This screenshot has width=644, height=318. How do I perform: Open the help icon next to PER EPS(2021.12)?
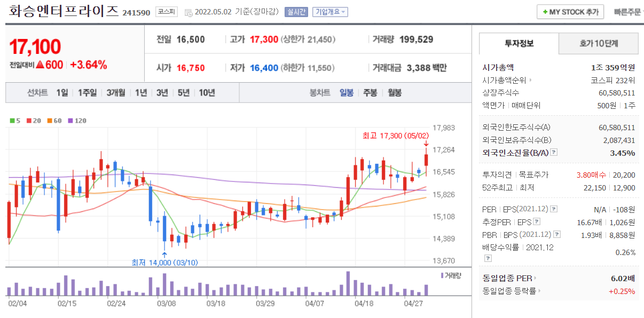[x=554, y=209]
